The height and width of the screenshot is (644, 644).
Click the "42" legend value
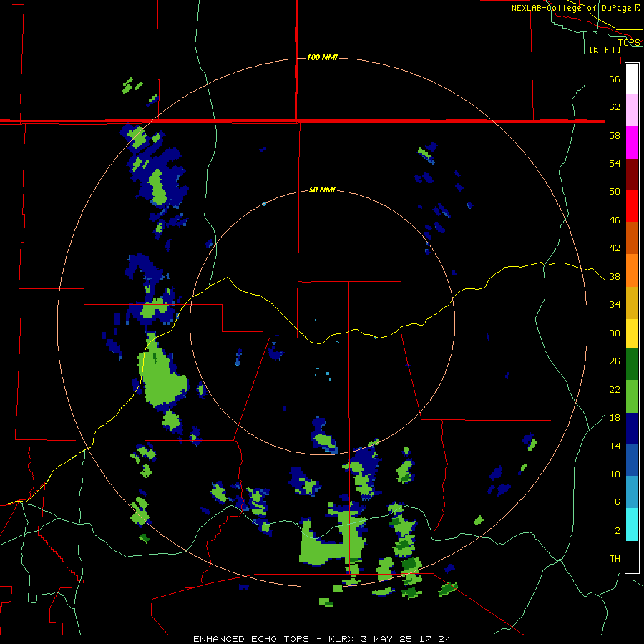pyautogui.click(x=615, y=248)
